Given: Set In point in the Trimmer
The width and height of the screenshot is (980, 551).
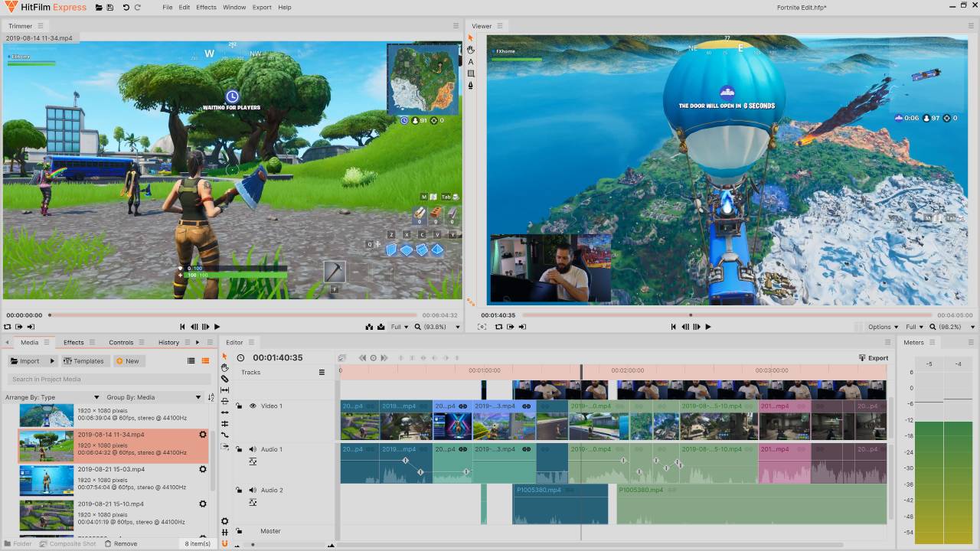Looking at the screenshot, I should tap(19, 327).
